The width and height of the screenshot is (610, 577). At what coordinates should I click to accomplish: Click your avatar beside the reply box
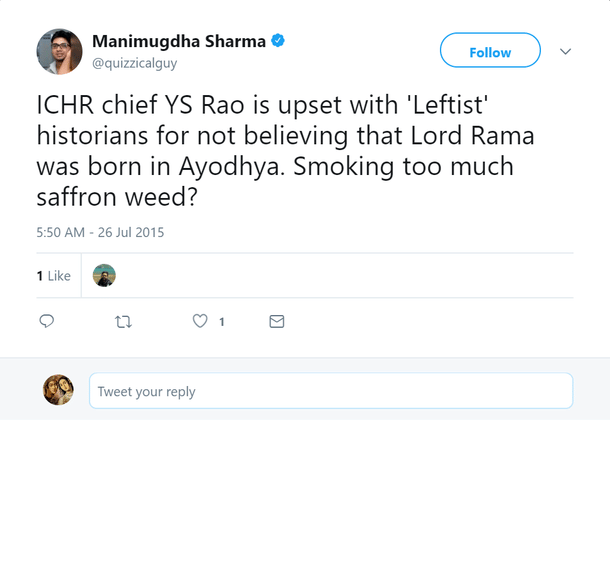tap(58, 390)
